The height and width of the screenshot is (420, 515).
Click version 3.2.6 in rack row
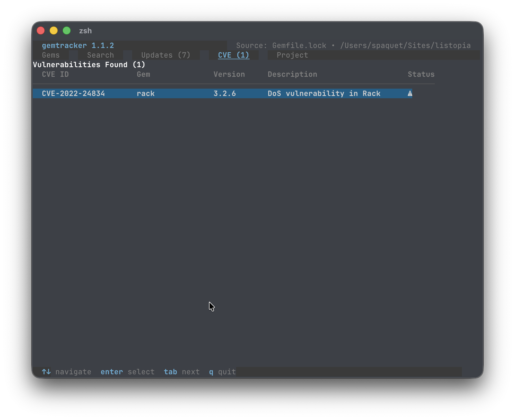pos(225,93)
